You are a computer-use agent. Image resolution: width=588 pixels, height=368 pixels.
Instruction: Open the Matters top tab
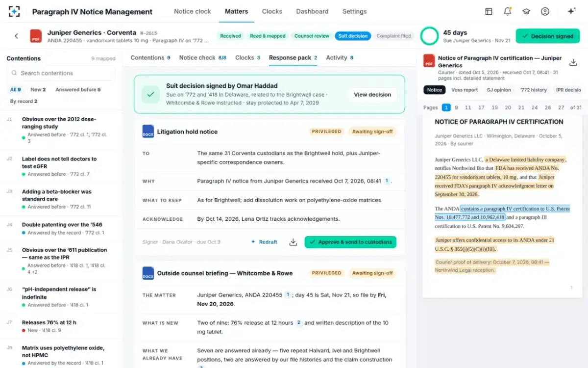[x=237, y=11]
